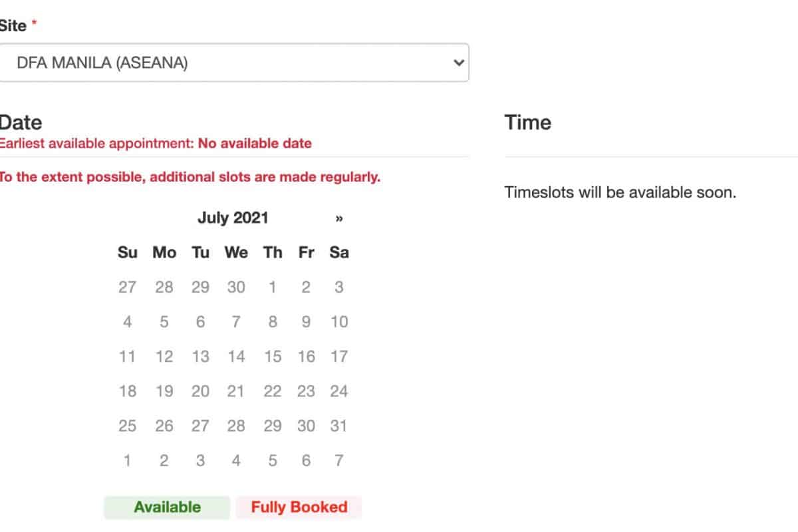Select August 7 in the last row
This screenshot has height=532, width=798.
coord(339,460)
